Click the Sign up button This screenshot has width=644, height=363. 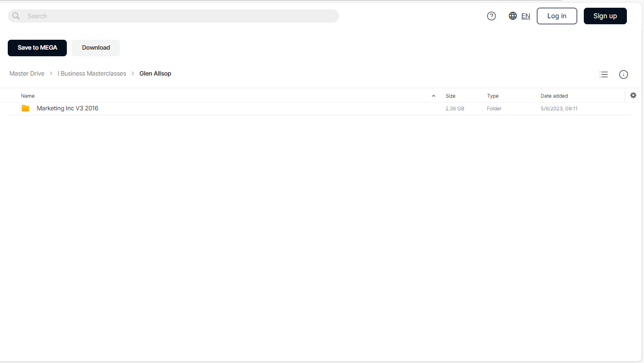[x=605, y=16]
